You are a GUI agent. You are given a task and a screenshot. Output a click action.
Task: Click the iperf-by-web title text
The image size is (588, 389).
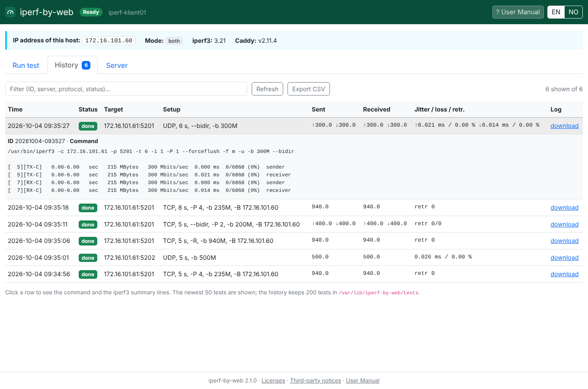click(47, 12)
